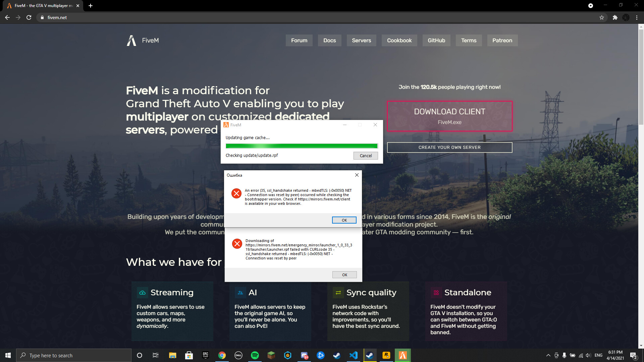This screenshot has height=362, width=644.
Task: Open CREATE YOUR OWN SERVER
Action: (x=449, y=147)
